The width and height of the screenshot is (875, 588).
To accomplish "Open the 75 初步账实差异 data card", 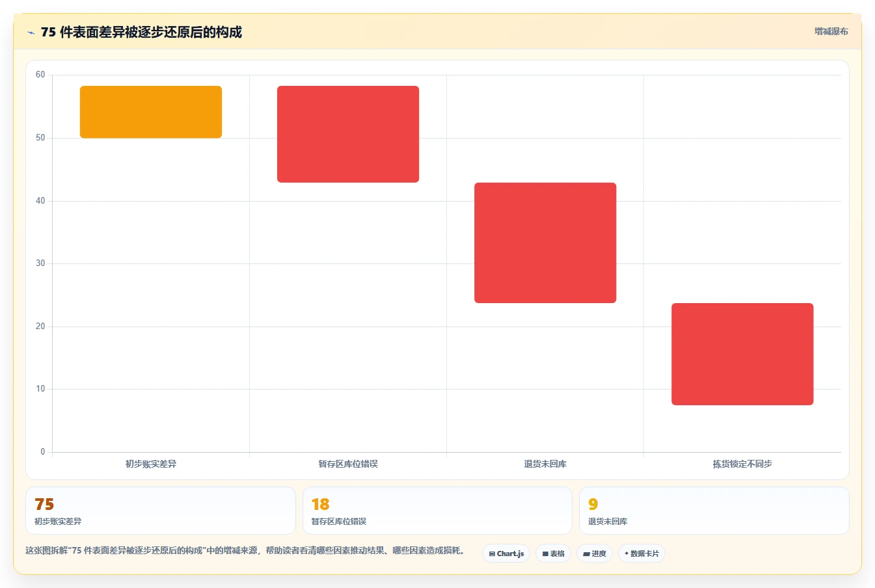I will click(x=161, y=511).
